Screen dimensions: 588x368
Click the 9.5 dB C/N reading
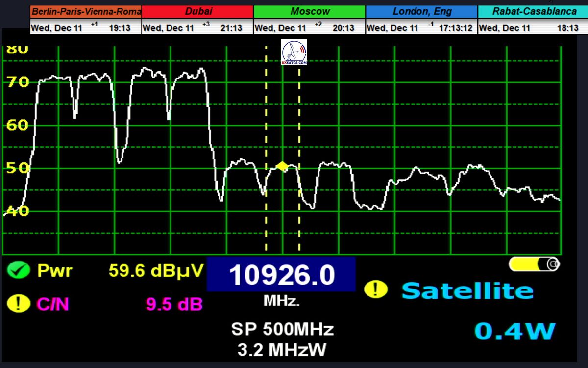174,304
